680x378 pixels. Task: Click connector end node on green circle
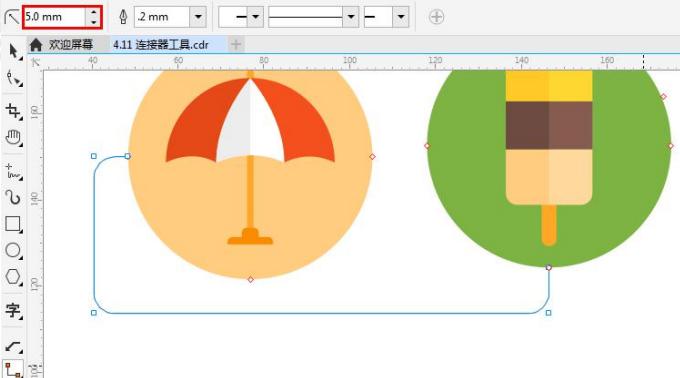549,267
